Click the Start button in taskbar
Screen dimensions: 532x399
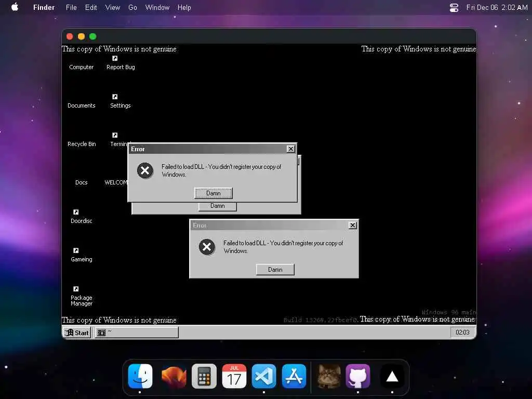77,332
